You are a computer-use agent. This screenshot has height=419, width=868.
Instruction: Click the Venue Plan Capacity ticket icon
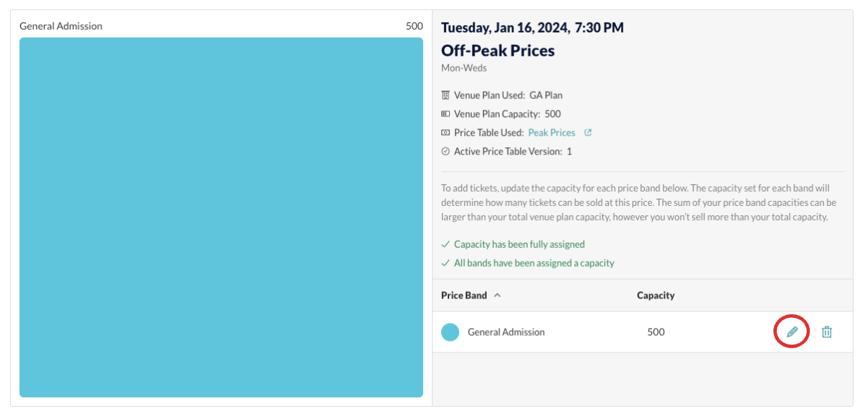446,114
